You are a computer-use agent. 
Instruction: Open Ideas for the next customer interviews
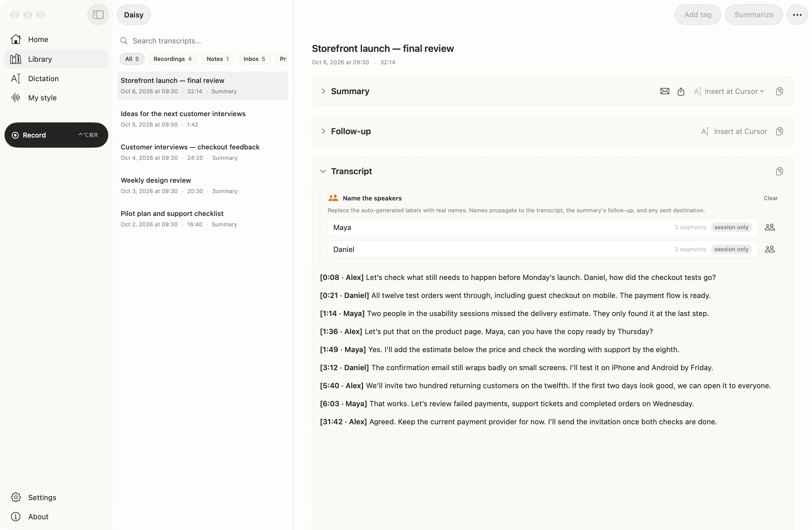[x=203, y=119]
